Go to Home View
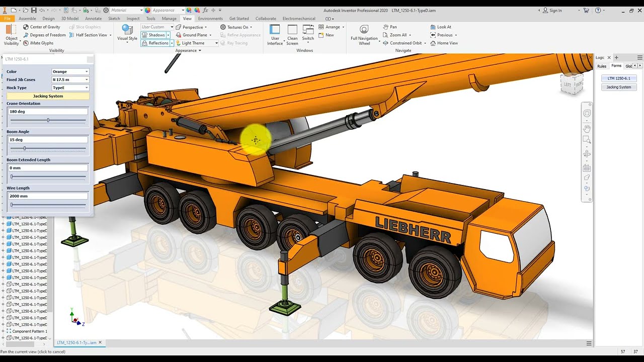 click(x=444, y=43)
